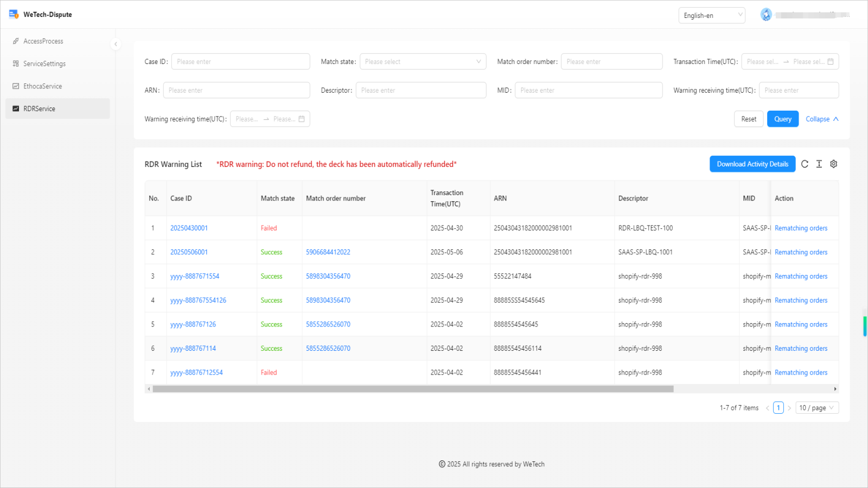Open the AccessProcess menu item
This screenshot has width=868, height=488.
(x=43, y=41)
